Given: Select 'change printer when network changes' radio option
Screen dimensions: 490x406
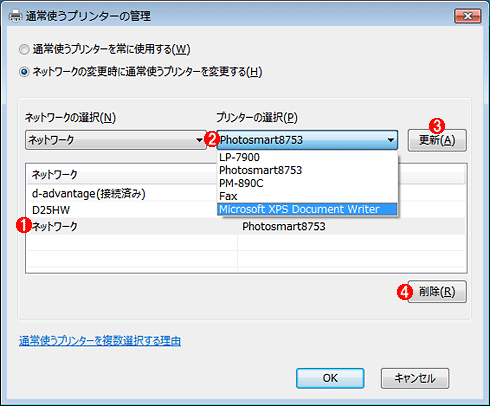Looking at the screenshot, I should (x=24, y=72).
